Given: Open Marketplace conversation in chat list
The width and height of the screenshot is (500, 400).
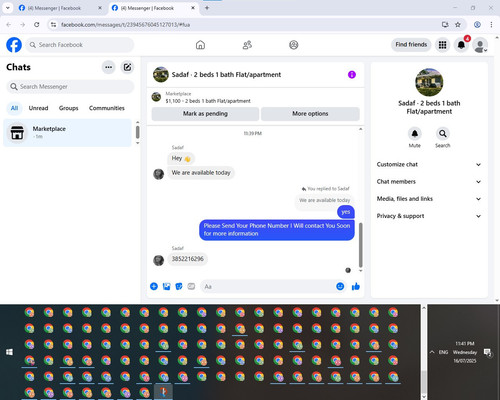Looking at the screenshot, I should click(x=68, y=133).
